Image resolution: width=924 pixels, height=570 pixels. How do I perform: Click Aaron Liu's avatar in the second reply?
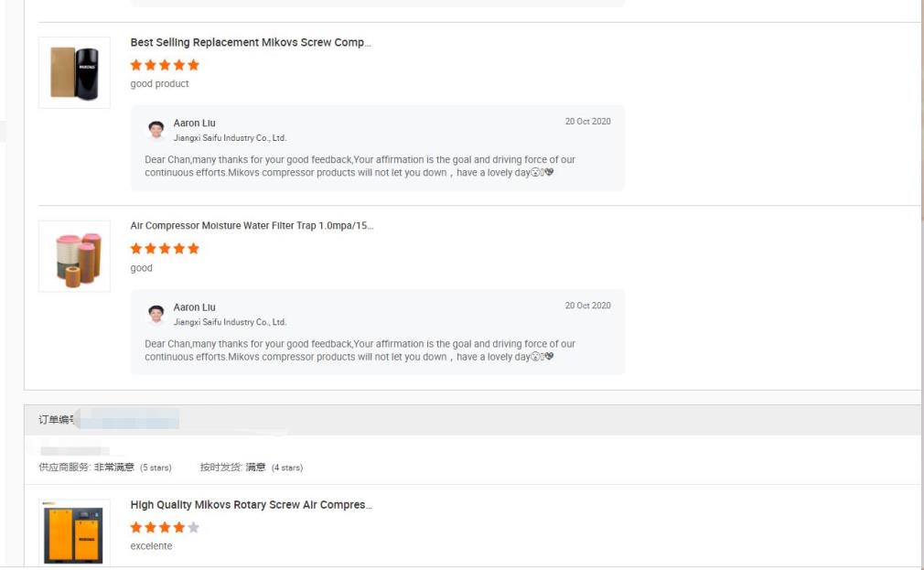(x=156, y=314)
